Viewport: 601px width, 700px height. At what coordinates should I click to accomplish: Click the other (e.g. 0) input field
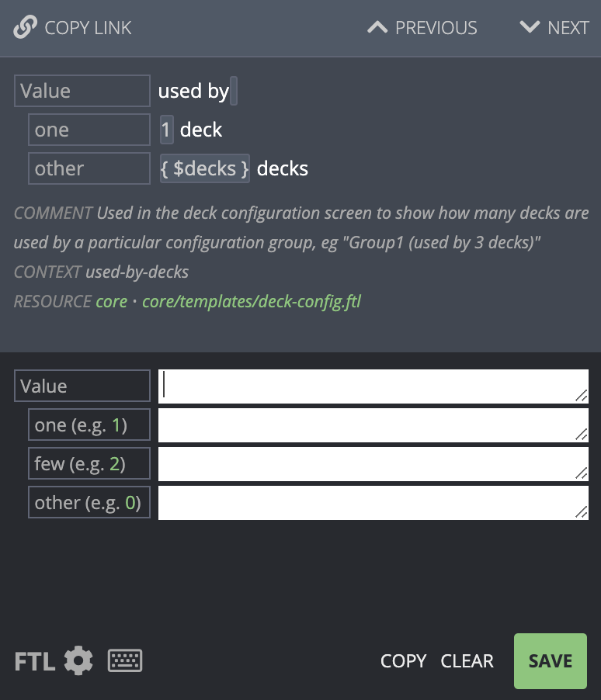coord(373,503)
